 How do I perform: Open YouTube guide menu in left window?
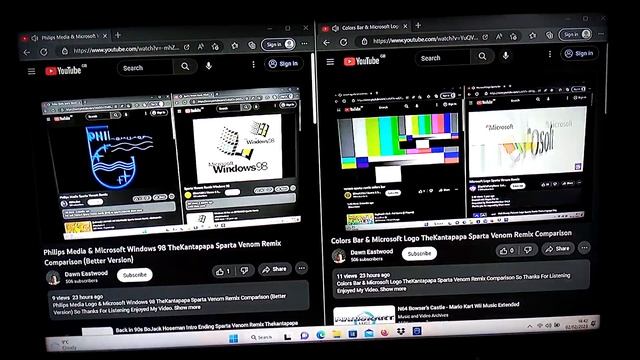[x=31, y=72]
